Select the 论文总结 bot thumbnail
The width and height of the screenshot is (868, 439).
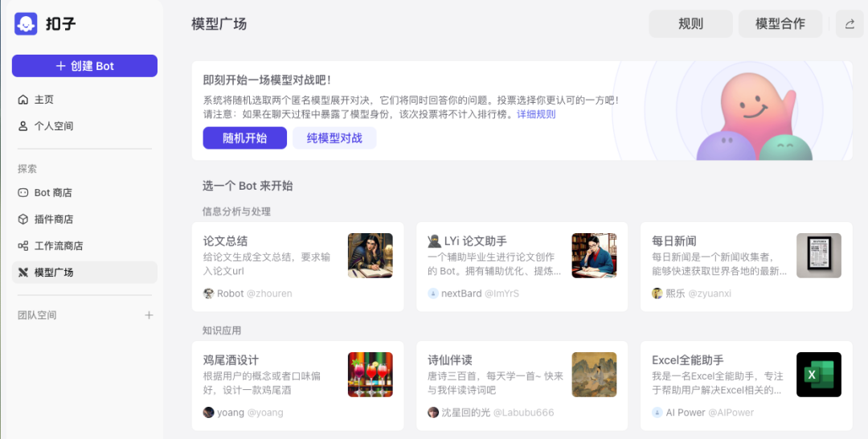(371, 255)
